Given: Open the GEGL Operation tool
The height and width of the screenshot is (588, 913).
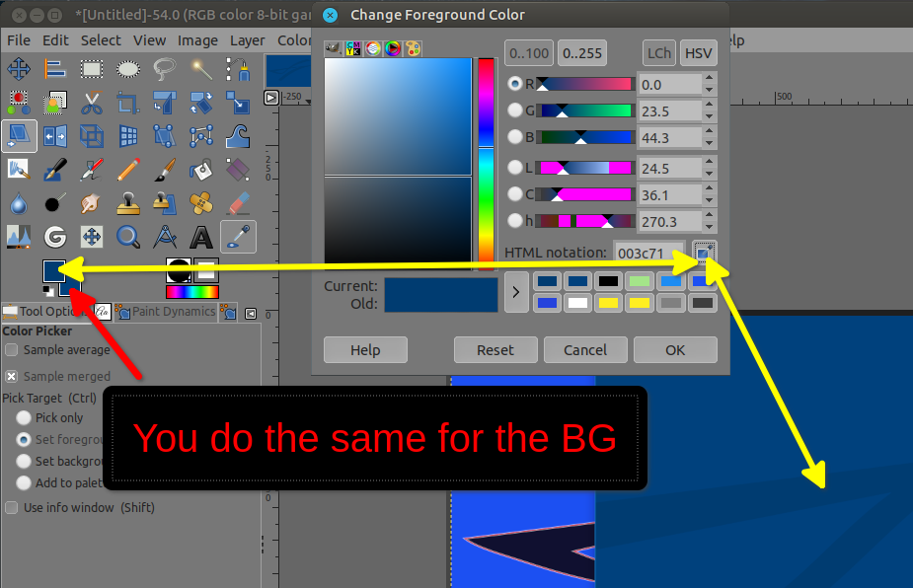Looking at the screenshot, I should click(55, 237).
